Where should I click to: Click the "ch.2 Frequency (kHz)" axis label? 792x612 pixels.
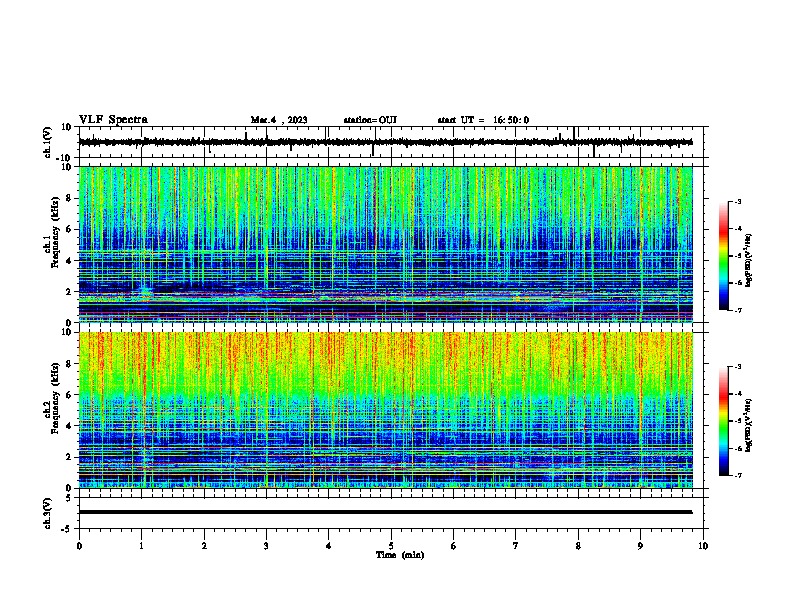52,410
